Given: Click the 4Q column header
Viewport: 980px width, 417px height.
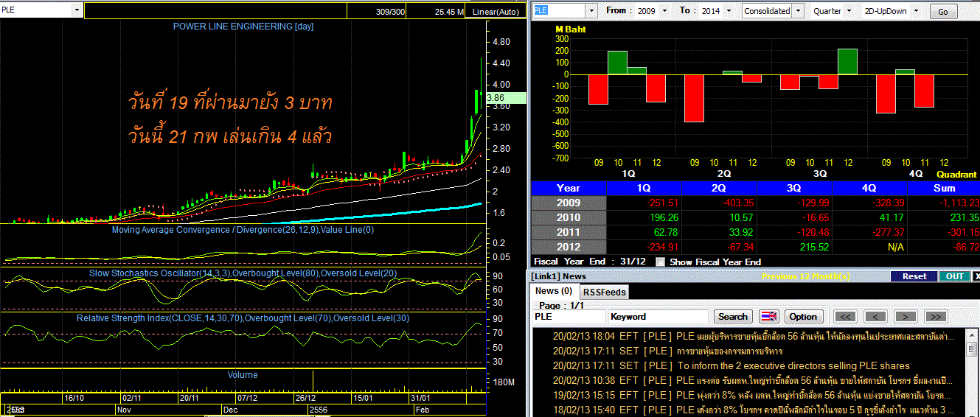Looking at the screenshot, I should [x=869, y=188].
